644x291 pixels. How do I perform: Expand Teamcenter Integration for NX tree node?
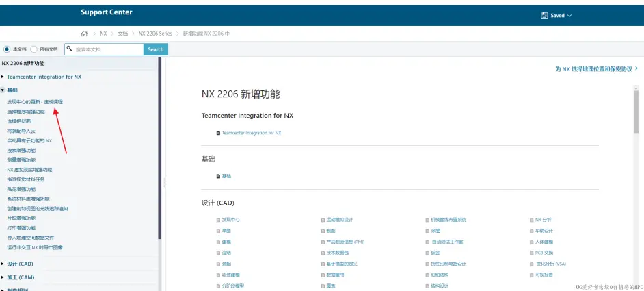point(3,77)
